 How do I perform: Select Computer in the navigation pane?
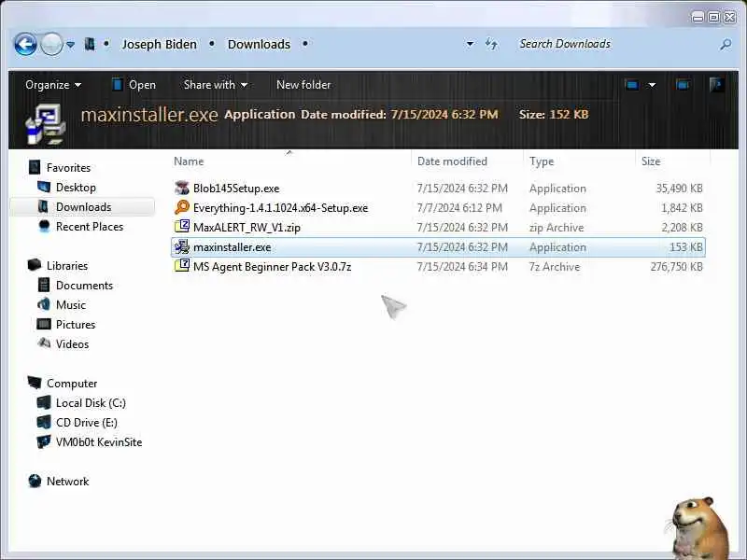pos(72,384)
